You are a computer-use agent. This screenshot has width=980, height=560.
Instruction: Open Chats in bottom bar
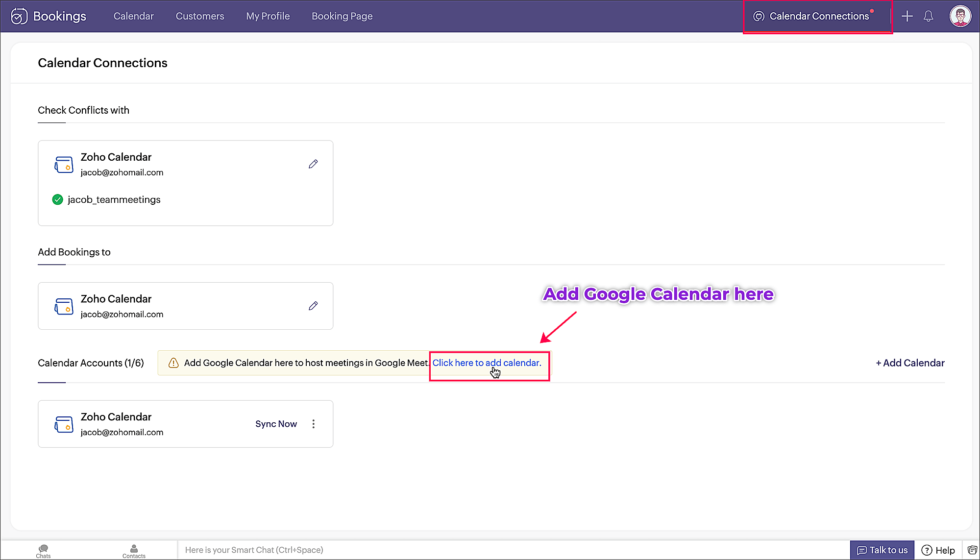43,551
